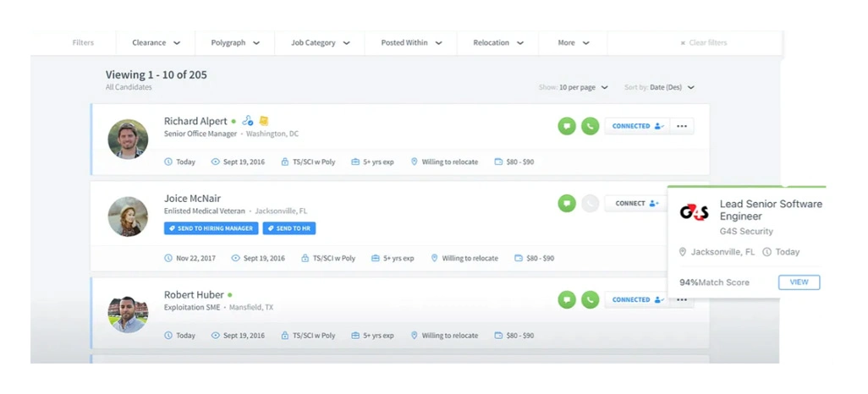Click the eye icon in Richard Alpert's row
Screen dimensions: 868x394
pyautogui.click(x=216, y=161)
